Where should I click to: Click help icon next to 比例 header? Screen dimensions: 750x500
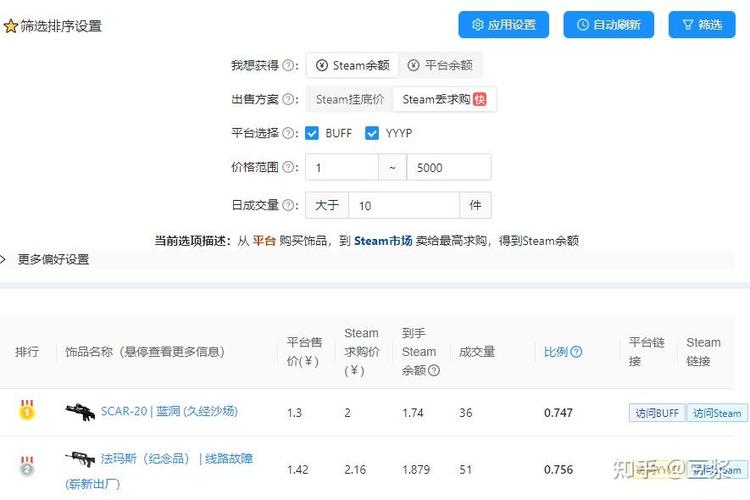pos(576,352)
